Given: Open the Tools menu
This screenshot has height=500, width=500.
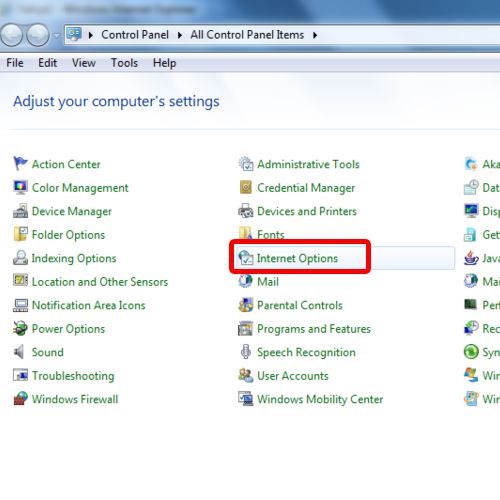Looking at the screenshot, I should (124, 63).
